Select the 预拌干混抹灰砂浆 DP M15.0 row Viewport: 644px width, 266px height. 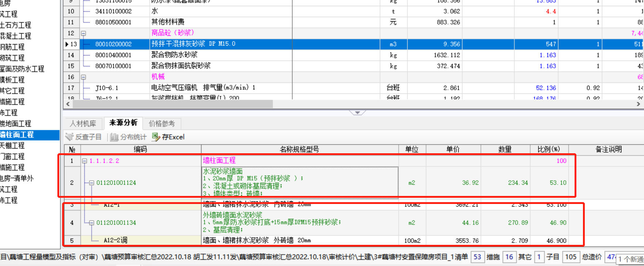tap(354, 44)
